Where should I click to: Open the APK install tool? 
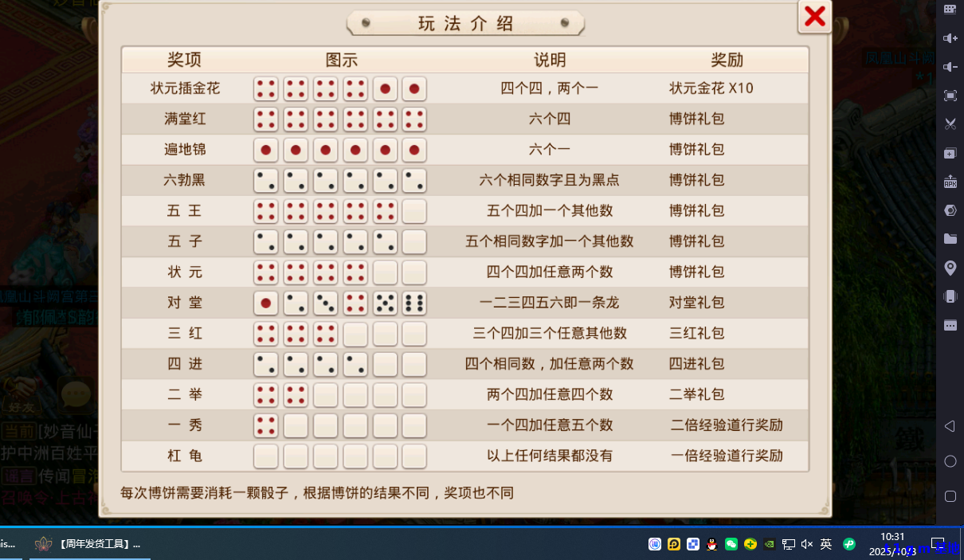tap(950, 182)
